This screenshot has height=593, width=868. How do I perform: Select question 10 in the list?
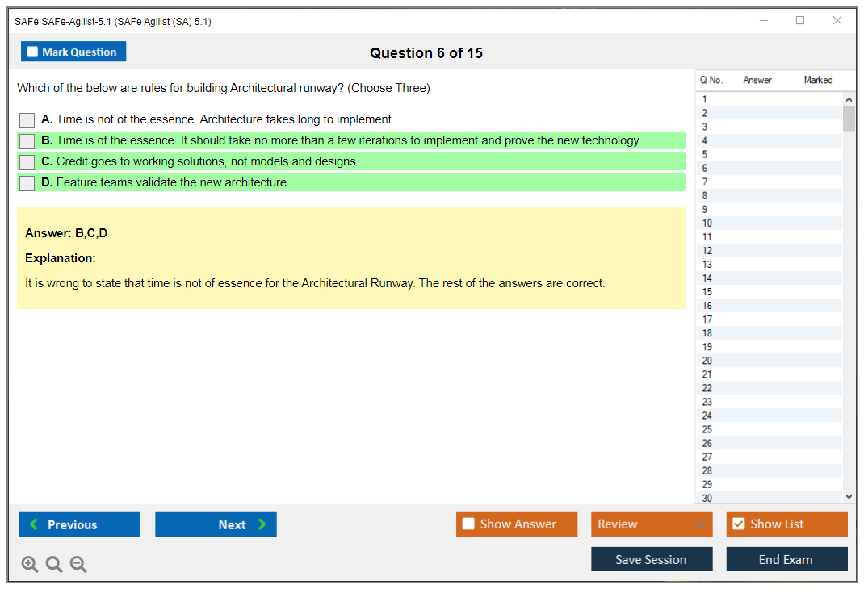pos(707,223)
